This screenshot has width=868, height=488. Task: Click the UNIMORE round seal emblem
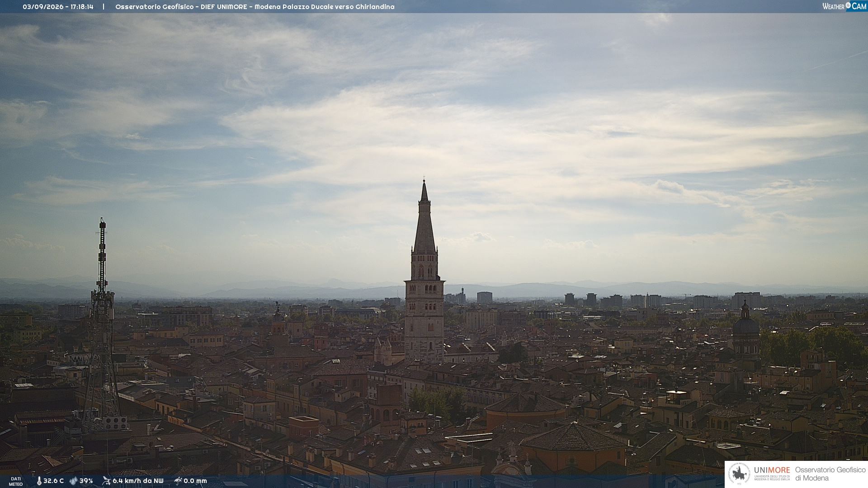[740, 474]
